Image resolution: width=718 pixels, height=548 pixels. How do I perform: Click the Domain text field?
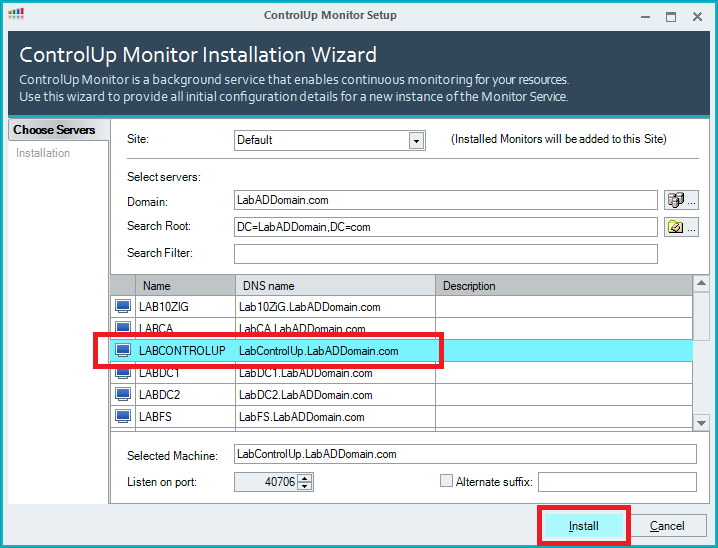[x=445, y=200]
